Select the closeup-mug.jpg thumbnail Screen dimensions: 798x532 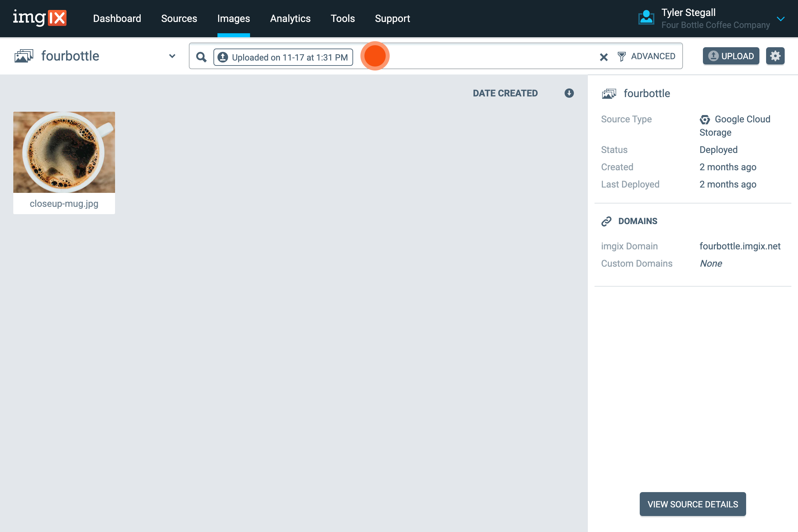click(x=64, y=152)
